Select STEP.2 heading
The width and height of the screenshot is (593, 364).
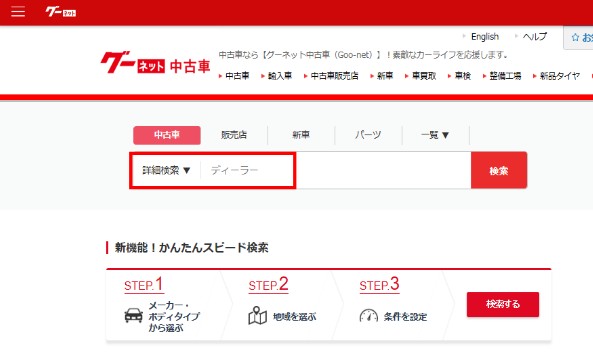269,285
